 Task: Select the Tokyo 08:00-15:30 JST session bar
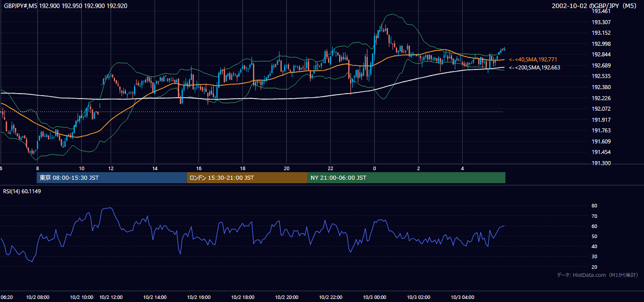coord(111,178)
